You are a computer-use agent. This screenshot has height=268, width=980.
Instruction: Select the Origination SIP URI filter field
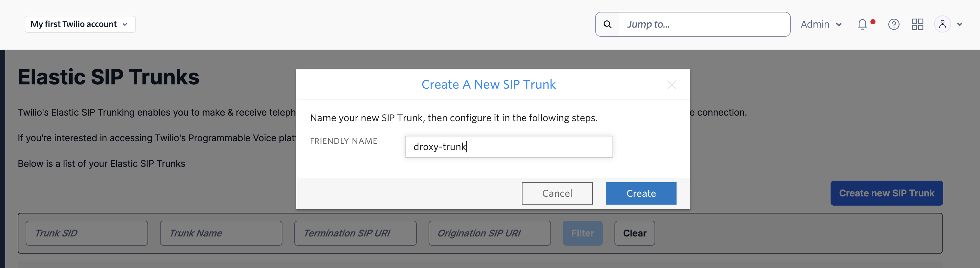pyautogui.click(x=489, y=233)
